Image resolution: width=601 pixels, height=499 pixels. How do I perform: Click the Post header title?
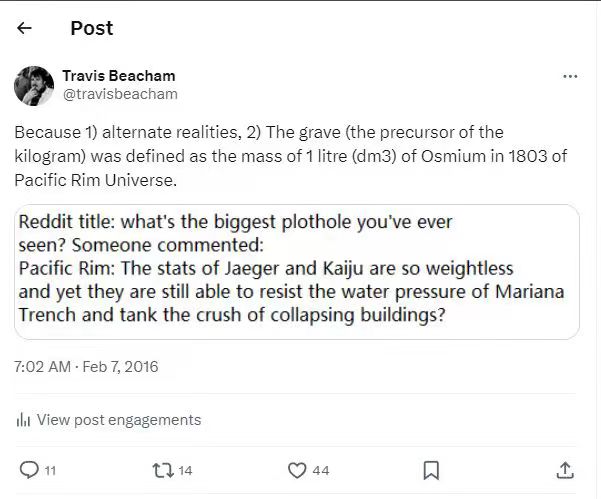click(x=92, y=28)
